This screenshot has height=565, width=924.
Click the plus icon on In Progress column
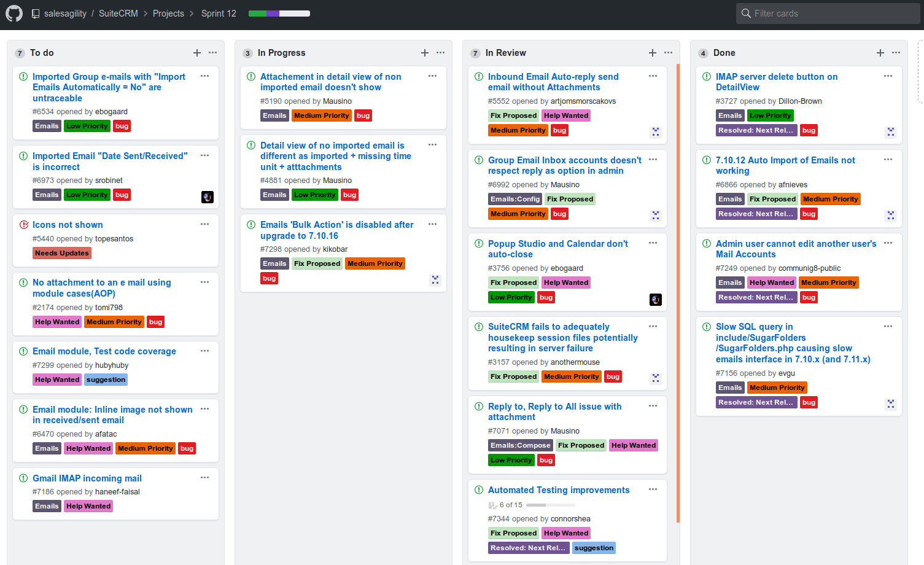424,53
